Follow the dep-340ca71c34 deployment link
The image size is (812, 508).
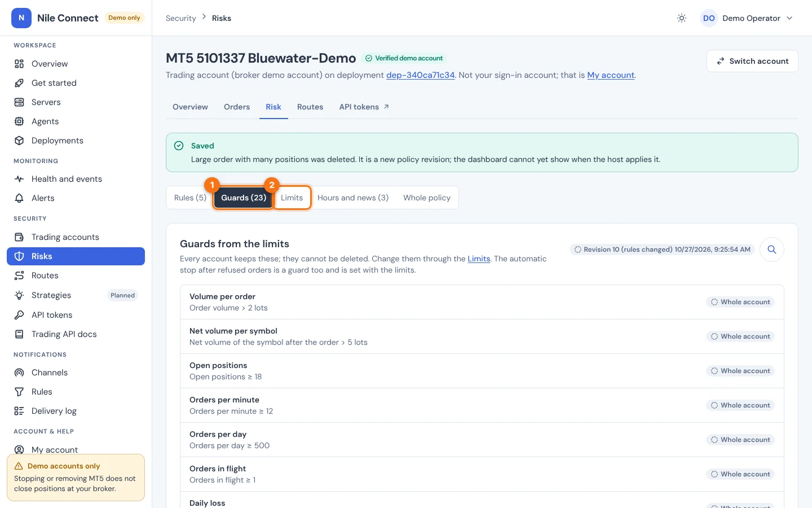pos(420,75)
